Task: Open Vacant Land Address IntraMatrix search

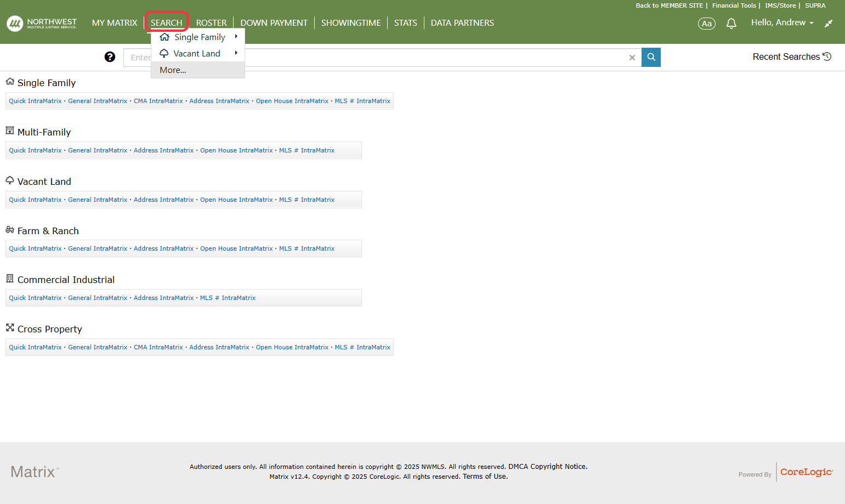Action: pyautogui.click(x=163, y=200)
